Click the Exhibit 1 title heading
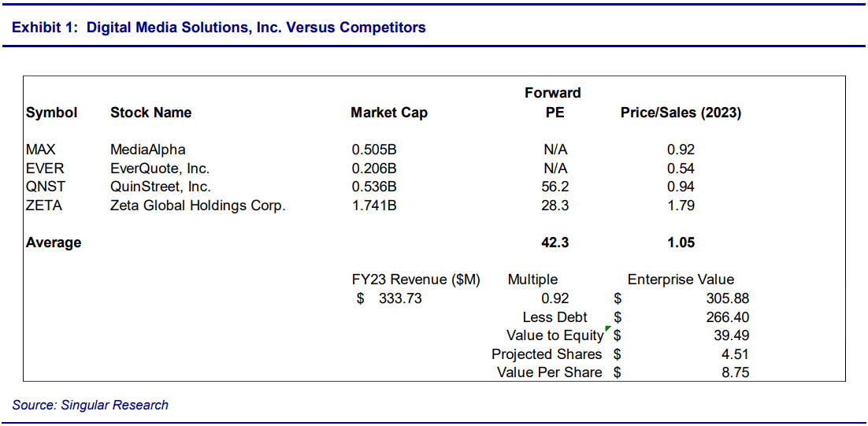 [219, 28]
